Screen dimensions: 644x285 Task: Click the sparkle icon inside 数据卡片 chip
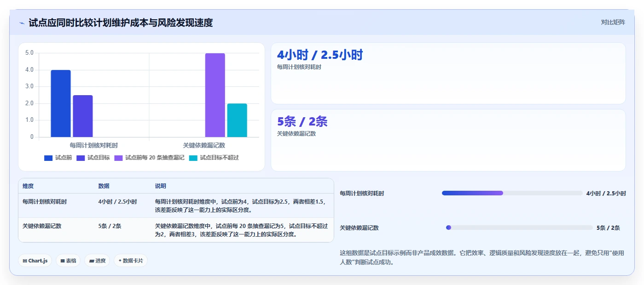coord(120,261)
